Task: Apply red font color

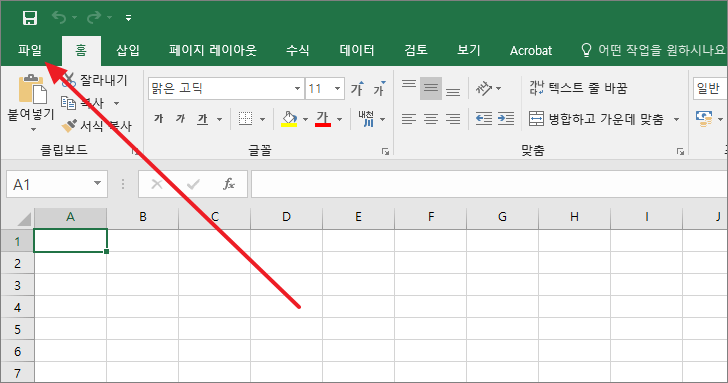Action: coord(323,119)
